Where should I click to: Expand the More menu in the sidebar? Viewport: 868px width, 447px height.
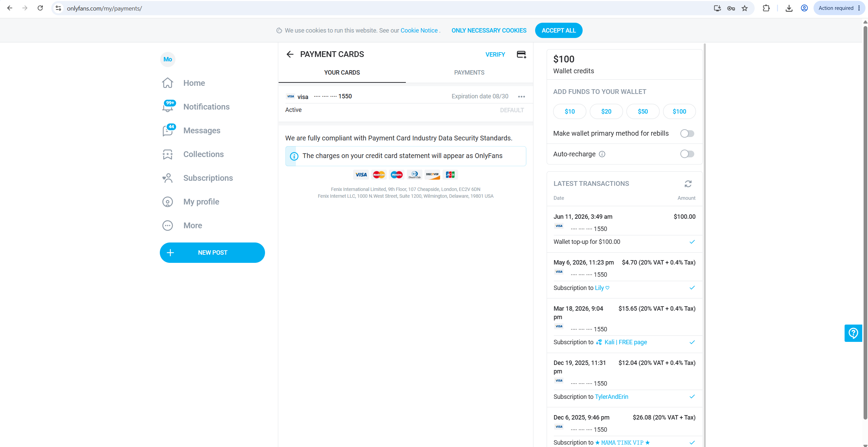(x=182, y=226)
